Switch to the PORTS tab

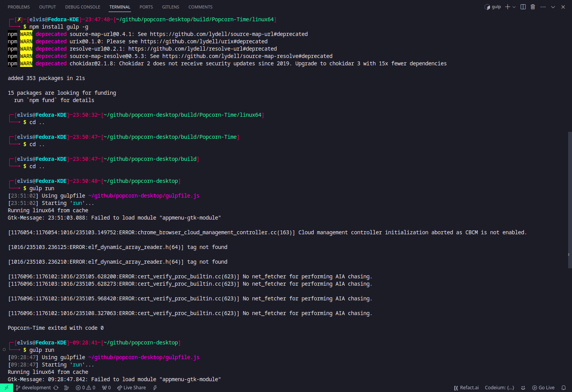pyautogui.click(x=146, y=7)
